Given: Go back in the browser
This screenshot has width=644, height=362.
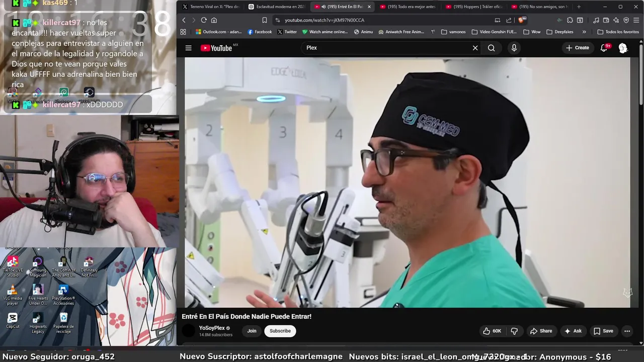Looking at the screenshot, I should [184, 20].
